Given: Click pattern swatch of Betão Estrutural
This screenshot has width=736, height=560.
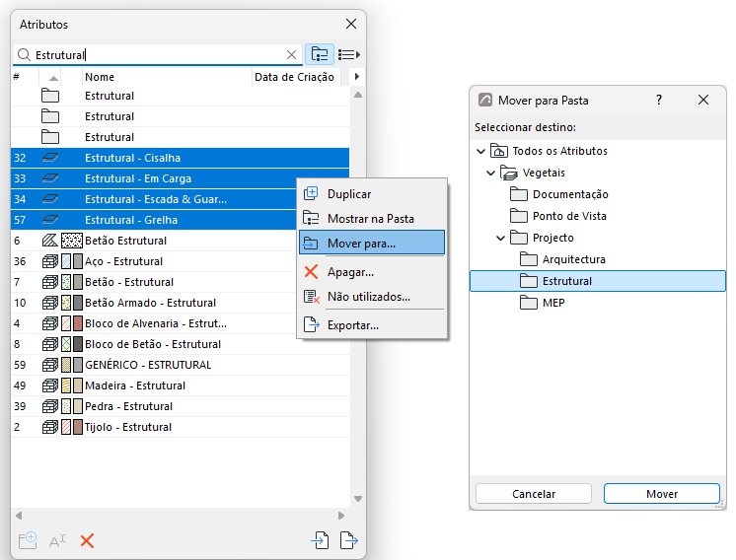Looking at the screenshot, I should point(72,241).
